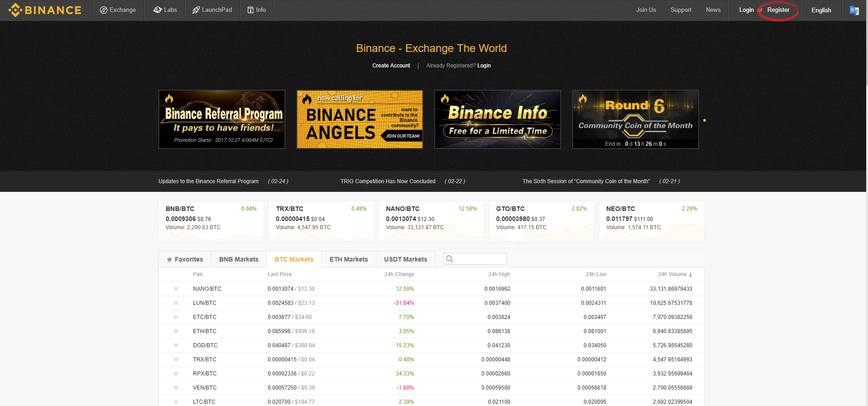
Task: Switch to the BNB Markets tab
Action: coord(239,259)
